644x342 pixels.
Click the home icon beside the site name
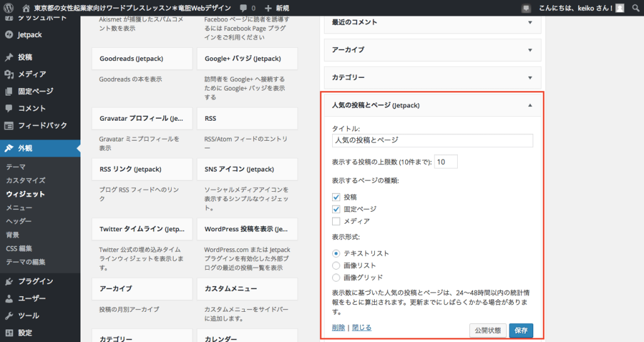[x=26, y=8]
